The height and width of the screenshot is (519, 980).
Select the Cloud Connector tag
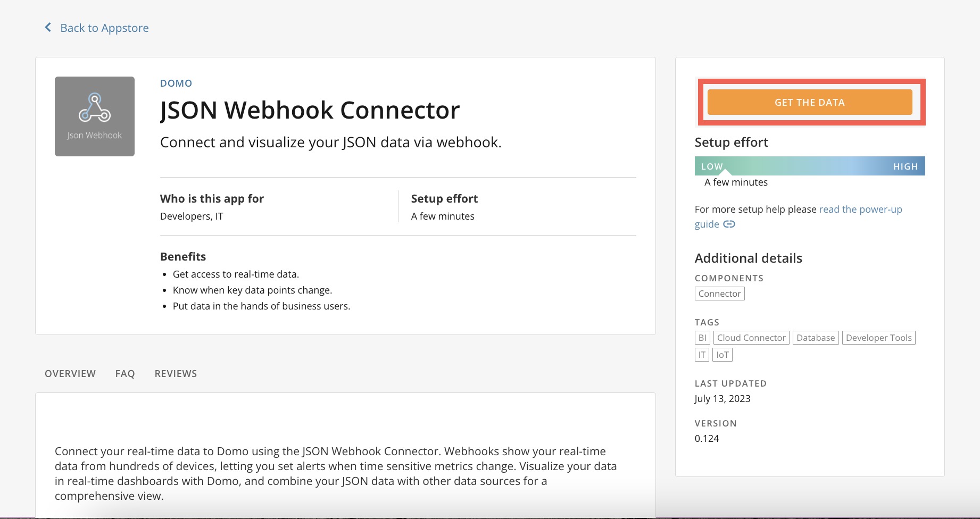click(x=751, y=337)
